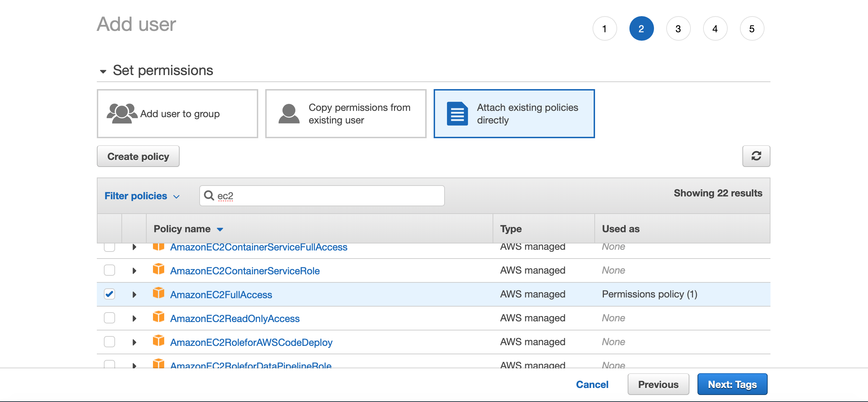This screenshot has width=868, height=402.
Task: Click 'Permissions policy (1)' in AmazonEC2FullAccess row
Action: click(649, 294)
